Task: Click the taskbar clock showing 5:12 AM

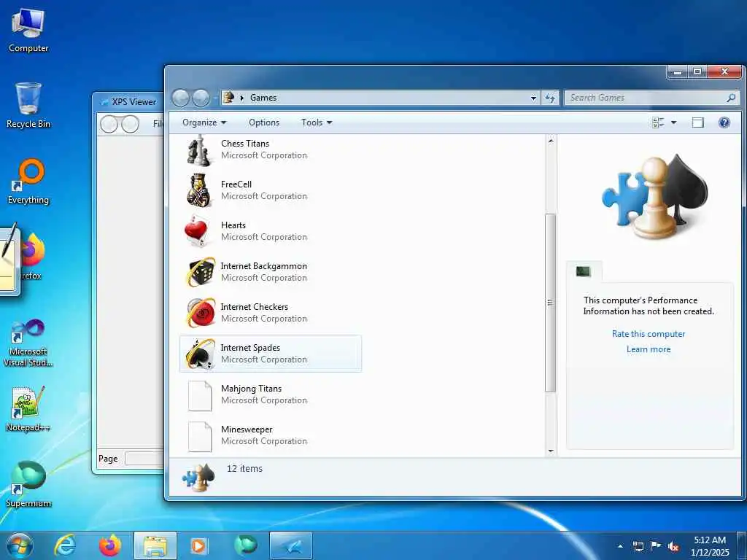Action: click(x=710, y=546)
